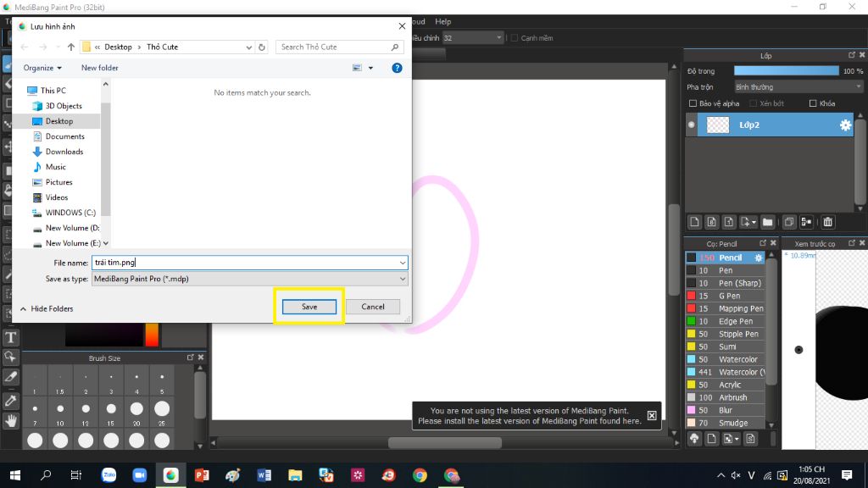Select Pictures in the navigation pane

tap(58, 182)
